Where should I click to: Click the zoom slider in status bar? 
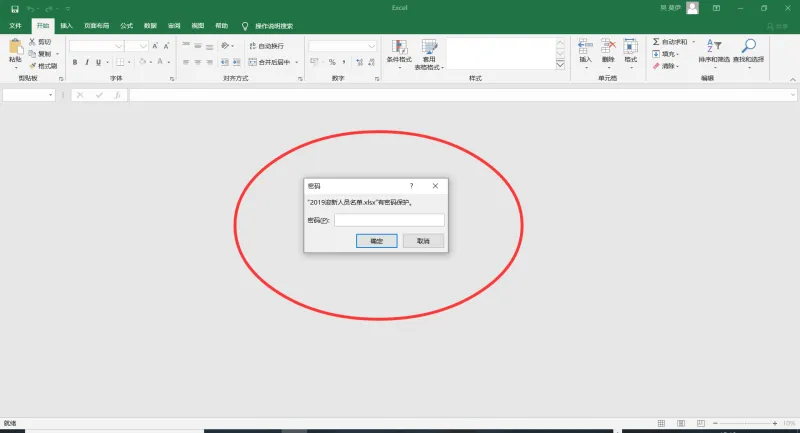click(745, 423)
